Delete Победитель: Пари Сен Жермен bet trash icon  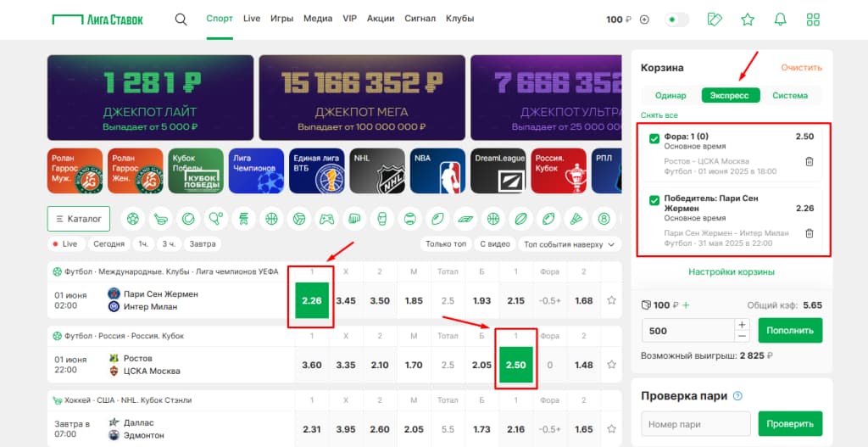809,233
